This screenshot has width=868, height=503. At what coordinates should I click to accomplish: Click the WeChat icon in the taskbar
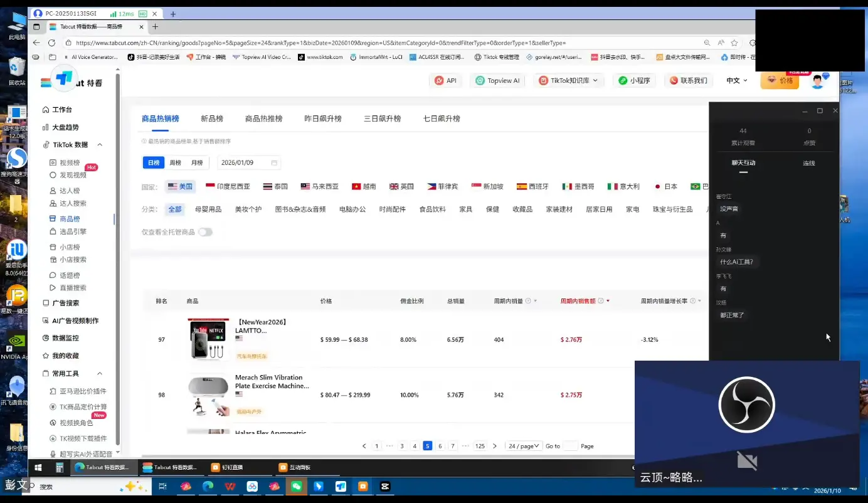[297, 486]
